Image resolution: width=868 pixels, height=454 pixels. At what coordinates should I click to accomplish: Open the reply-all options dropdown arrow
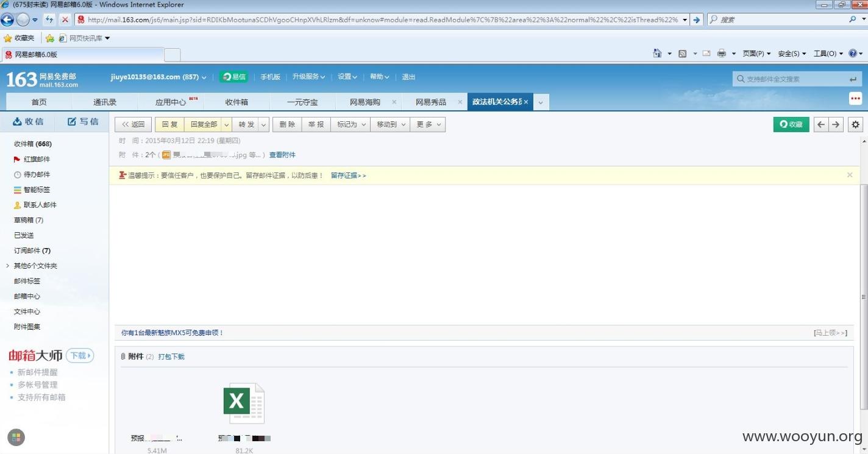pos(226,124)
